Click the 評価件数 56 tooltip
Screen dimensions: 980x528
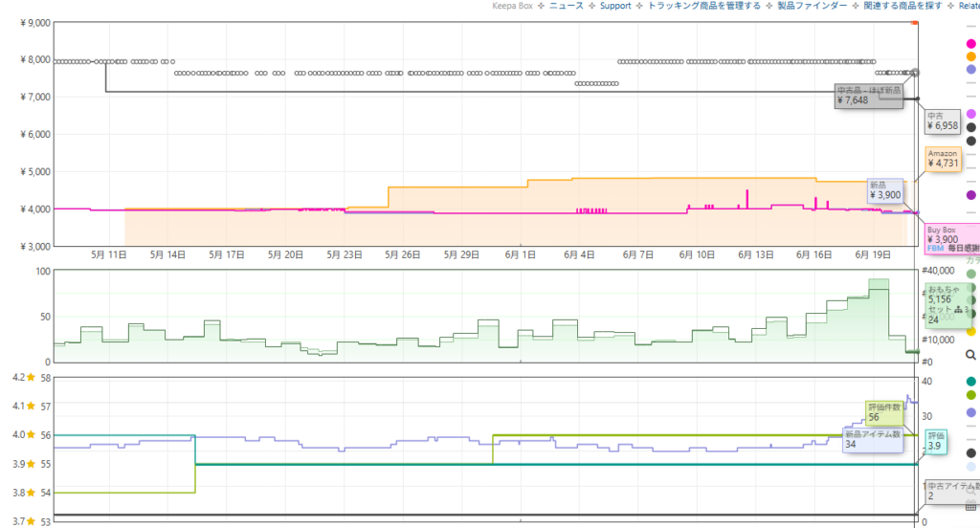[884, 412]
